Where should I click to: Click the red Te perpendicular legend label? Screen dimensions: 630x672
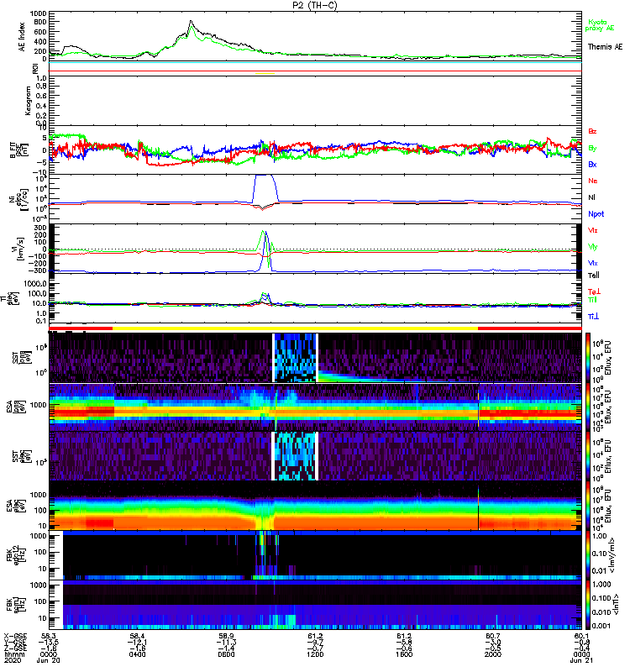[x=594, y=291]
